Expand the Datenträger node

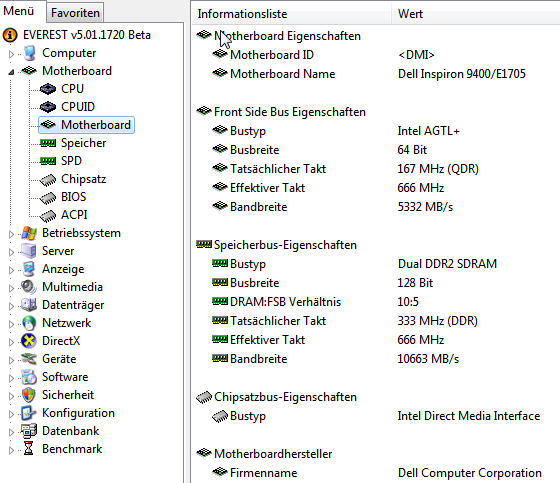pyautogui.click(x=11, y=306)
